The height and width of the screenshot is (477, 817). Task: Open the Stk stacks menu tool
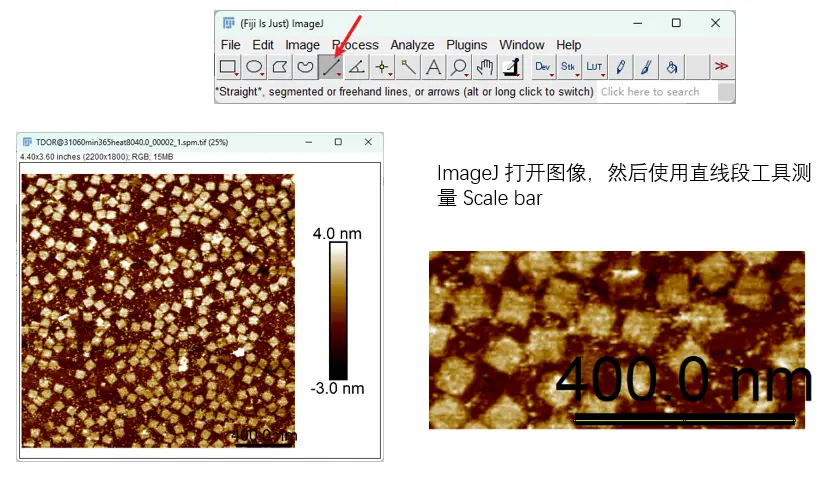(568, 67)
